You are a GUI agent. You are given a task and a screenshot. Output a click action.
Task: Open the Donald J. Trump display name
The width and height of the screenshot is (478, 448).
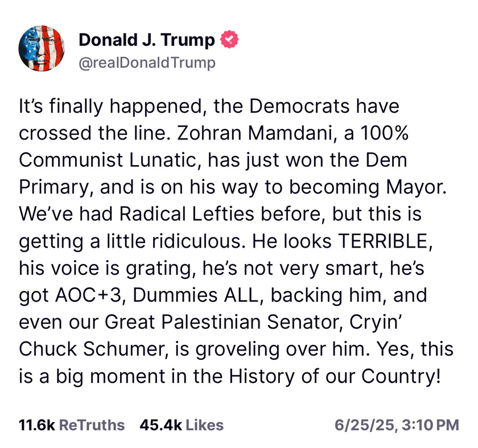click(x=147, y=40)
